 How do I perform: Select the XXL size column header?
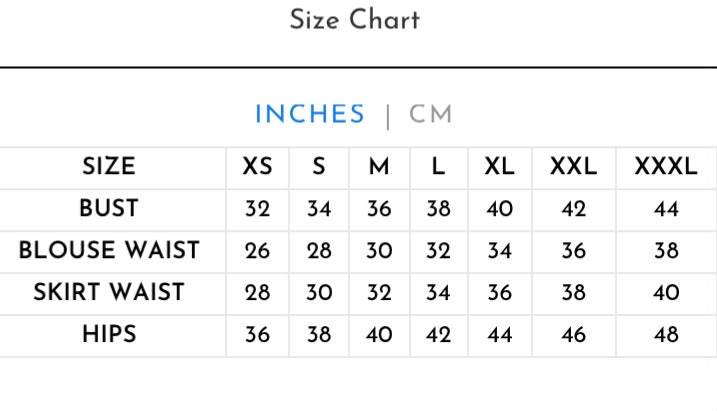coord(573,166)
